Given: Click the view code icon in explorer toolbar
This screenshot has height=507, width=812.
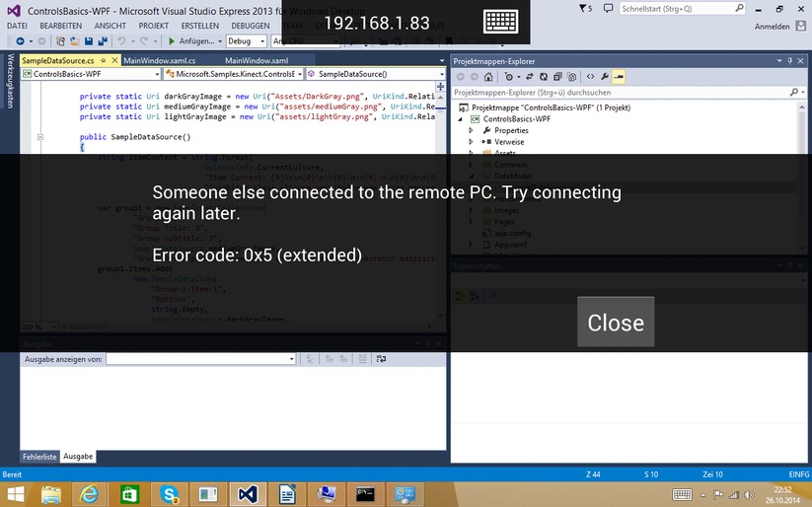Looking at the screenshot, I should [590, 77].
